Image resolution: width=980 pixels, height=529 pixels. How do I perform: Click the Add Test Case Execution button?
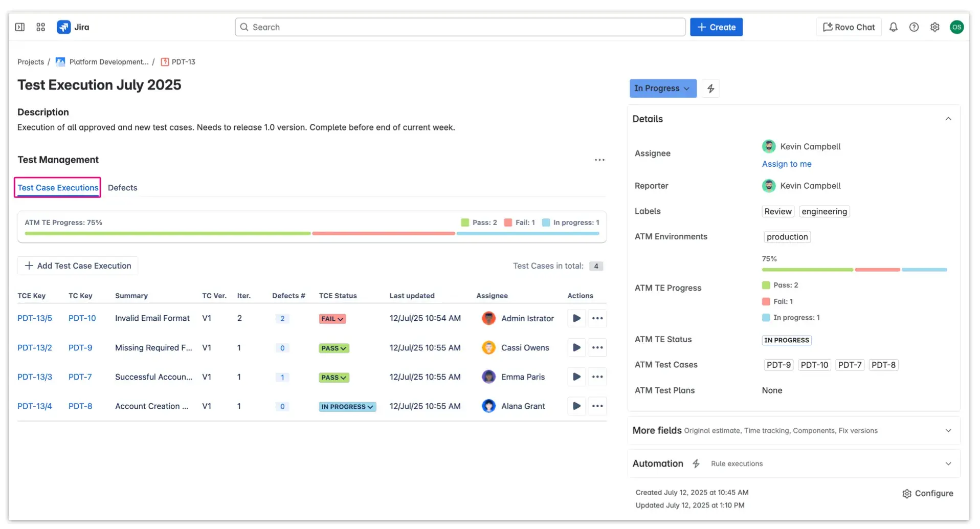point(77,266)
